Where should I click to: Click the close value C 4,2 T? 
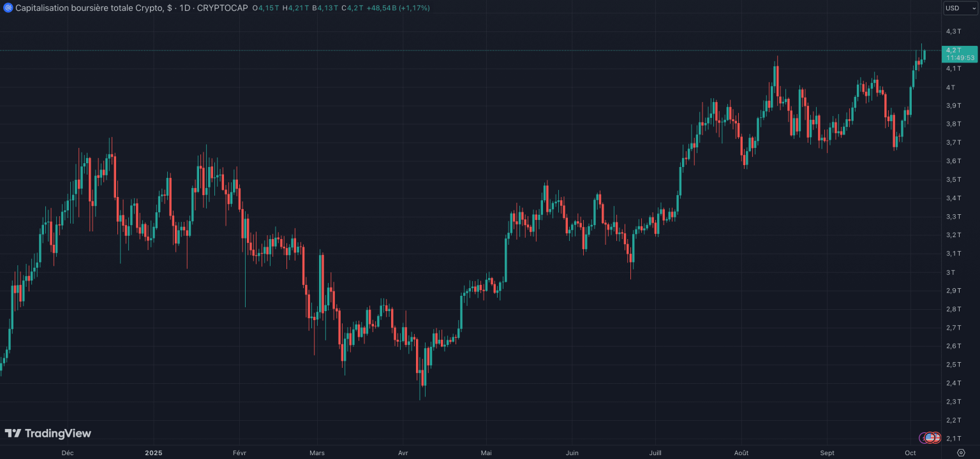[x=352, y=8]
